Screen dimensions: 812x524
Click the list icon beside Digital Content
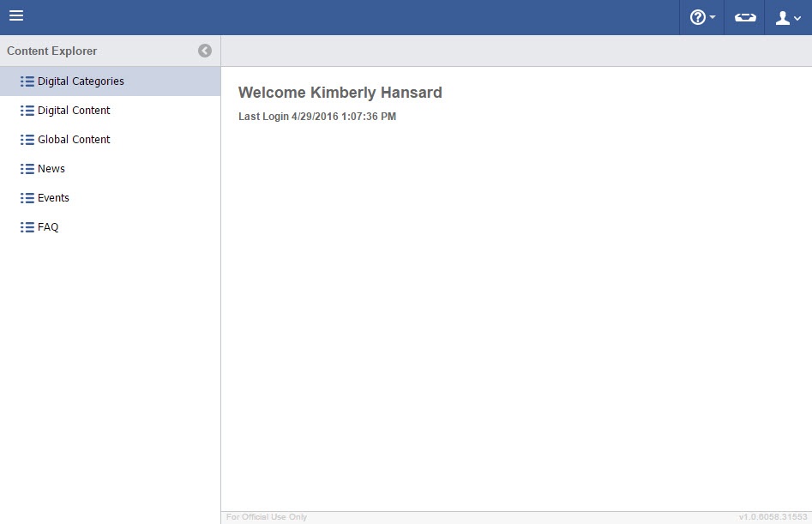click(x=27, y=111)
